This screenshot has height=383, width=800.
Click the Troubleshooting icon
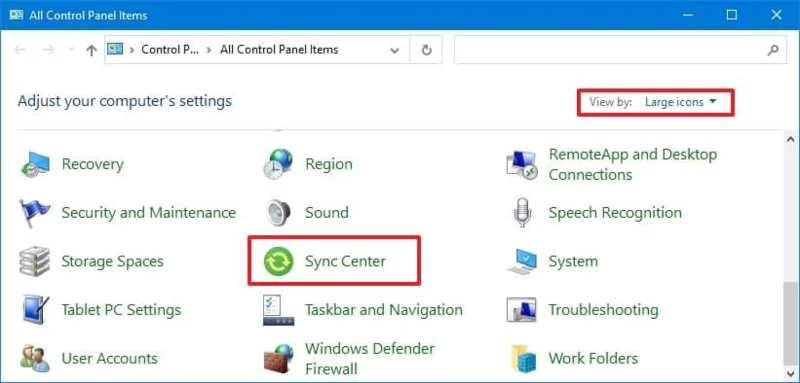tap(521, 310)
